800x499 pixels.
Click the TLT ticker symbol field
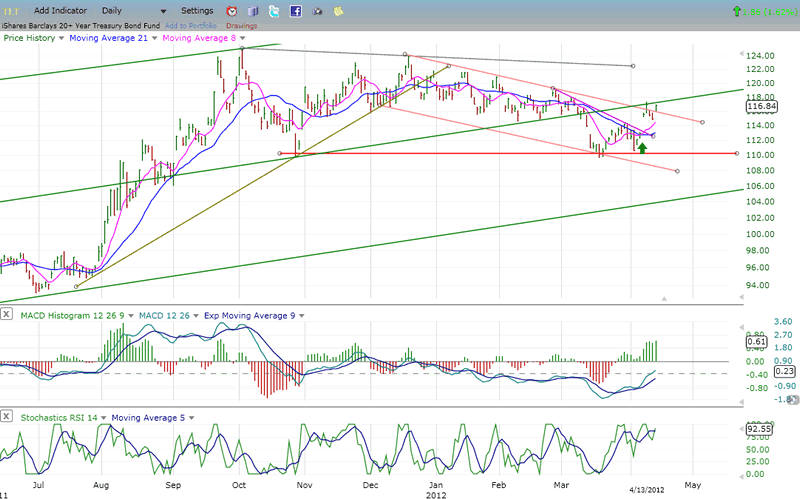(8, 10)
